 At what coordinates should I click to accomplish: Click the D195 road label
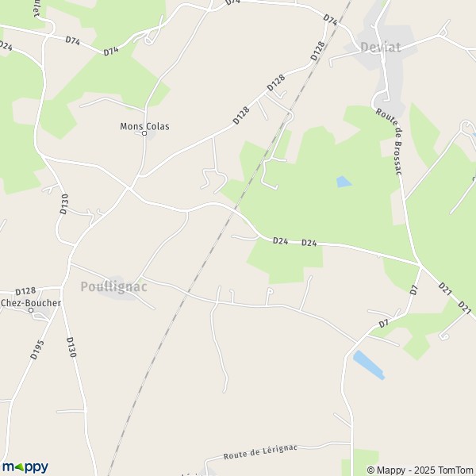click(x=37, y=350)
